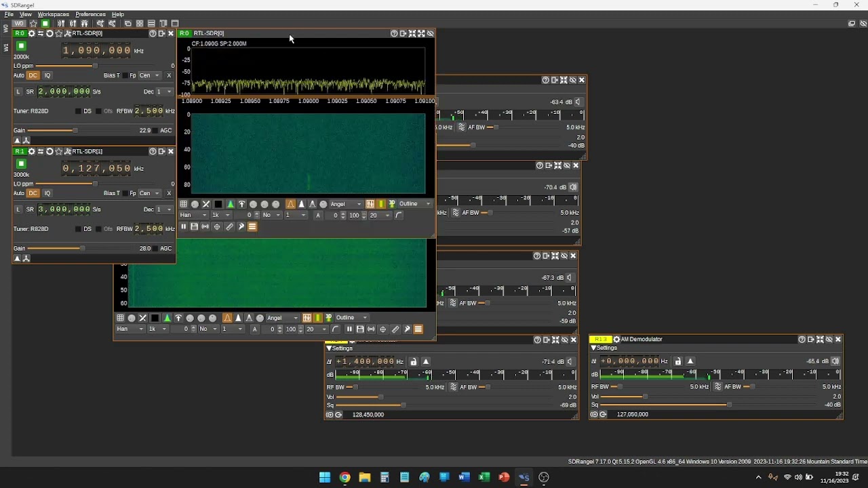Image resolution: width=868 pixels, height=488 pixels.
Task: Open File Explorer from the taskbar
Action: point(365,477)
